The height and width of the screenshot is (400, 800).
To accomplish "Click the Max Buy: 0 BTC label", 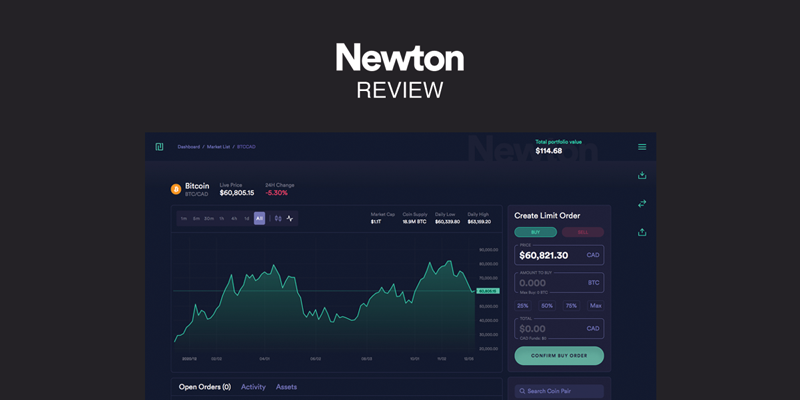I will (x=534, y=293).
